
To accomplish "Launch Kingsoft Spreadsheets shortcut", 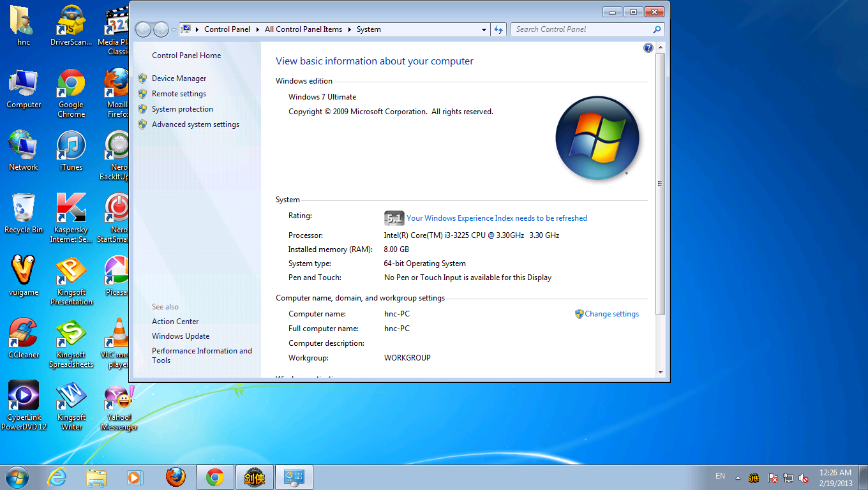I will [x=71, y=343].
